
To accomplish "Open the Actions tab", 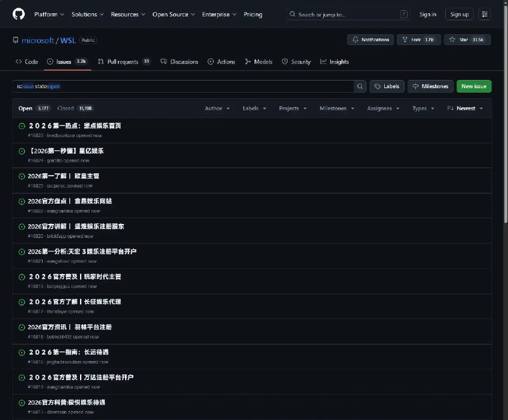I will point(221,62).
